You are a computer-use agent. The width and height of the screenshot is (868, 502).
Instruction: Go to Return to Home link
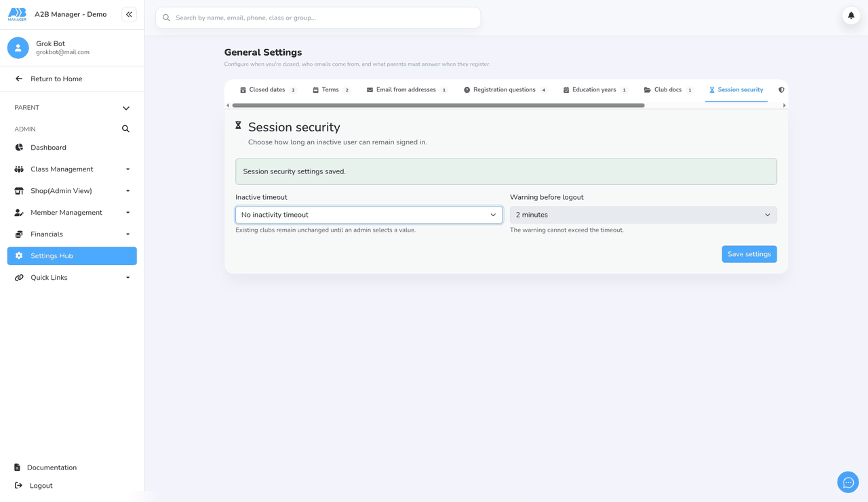click(x=56, y=79)
